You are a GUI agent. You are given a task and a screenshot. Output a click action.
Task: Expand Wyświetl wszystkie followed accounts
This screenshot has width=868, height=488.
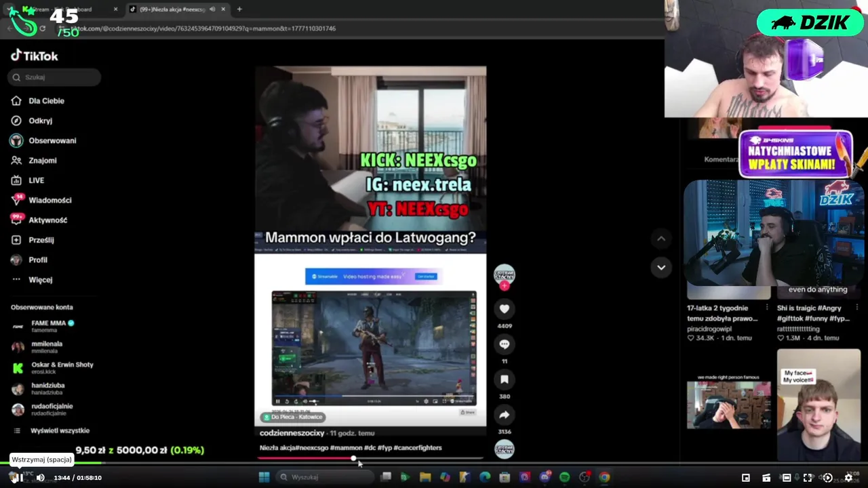[52, 430]
